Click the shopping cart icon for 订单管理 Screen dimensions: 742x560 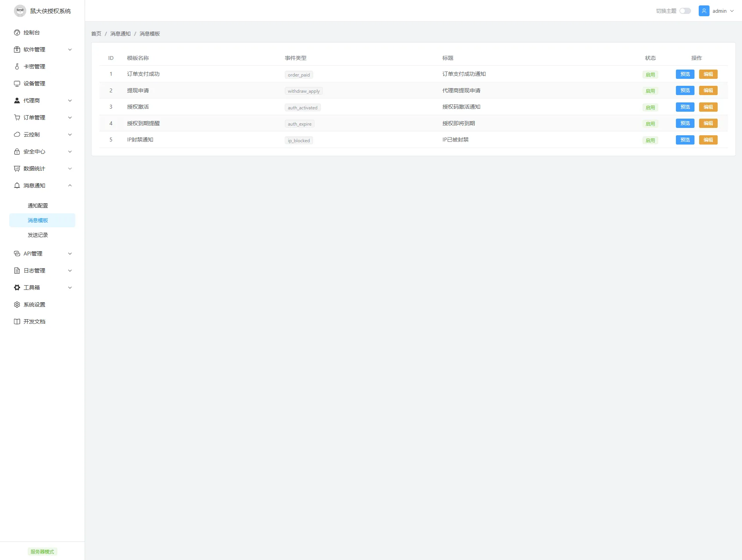point(17,117)
